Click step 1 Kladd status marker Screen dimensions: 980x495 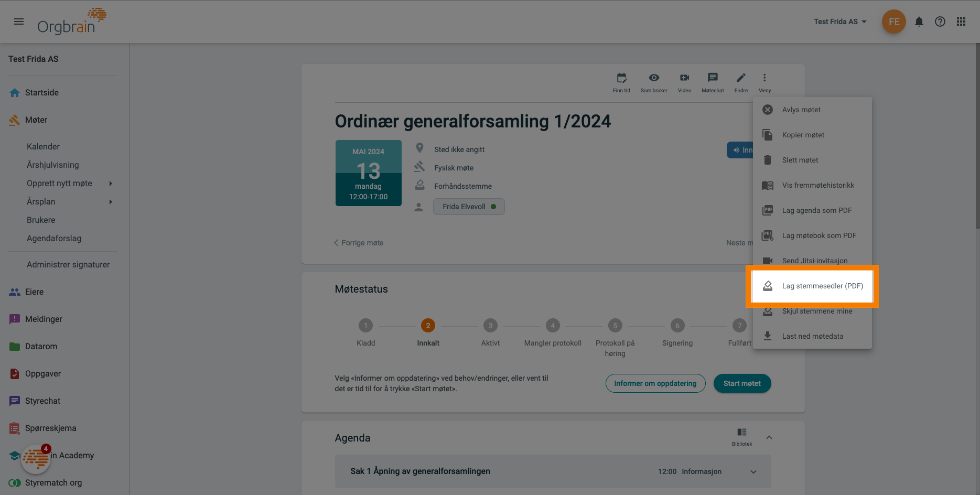(x=365, y=326)
